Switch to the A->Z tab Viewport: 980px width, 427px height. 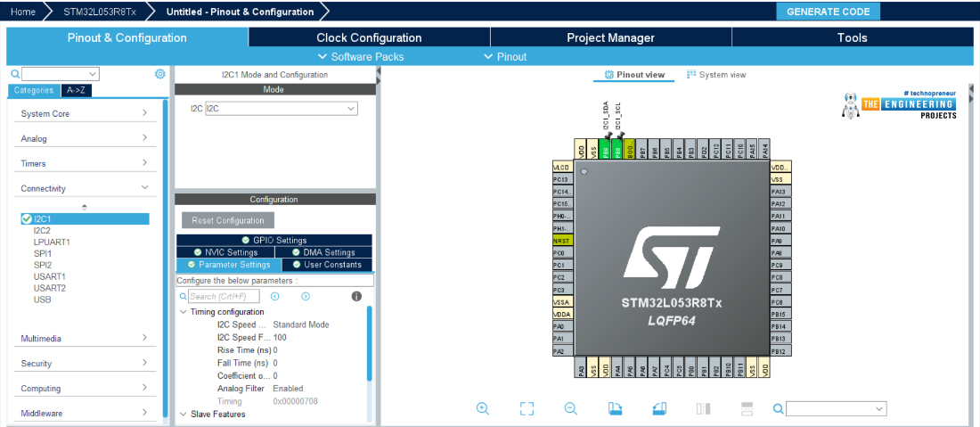(77, 90)
